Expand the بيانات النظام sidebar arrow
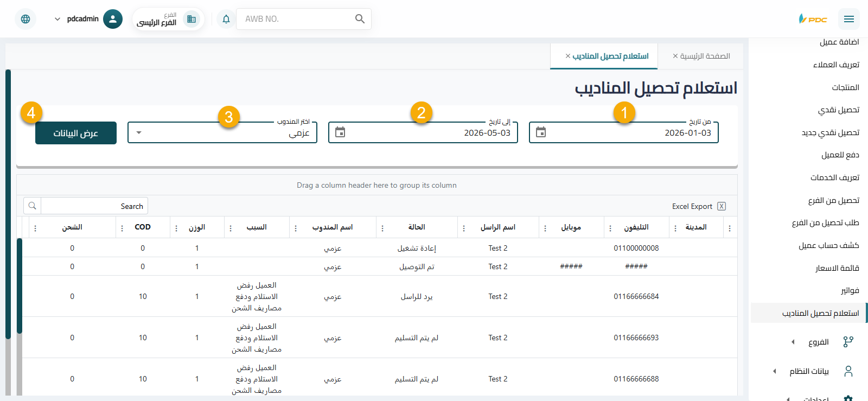 click(x=774, y=371)
